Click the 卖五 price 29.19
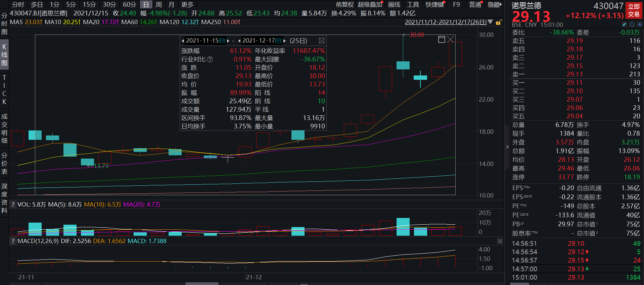 pyautogui.click(x=574, y=41)
